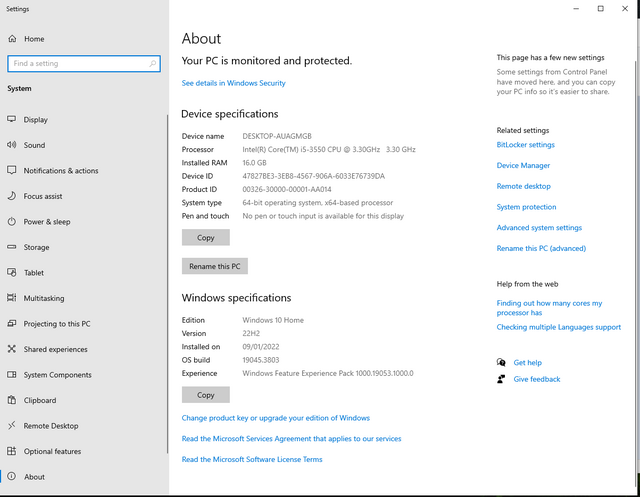Click the Device ID value 47827BE3
The height and width of the screenshot is (497, 640).
[x=313, y=176]
